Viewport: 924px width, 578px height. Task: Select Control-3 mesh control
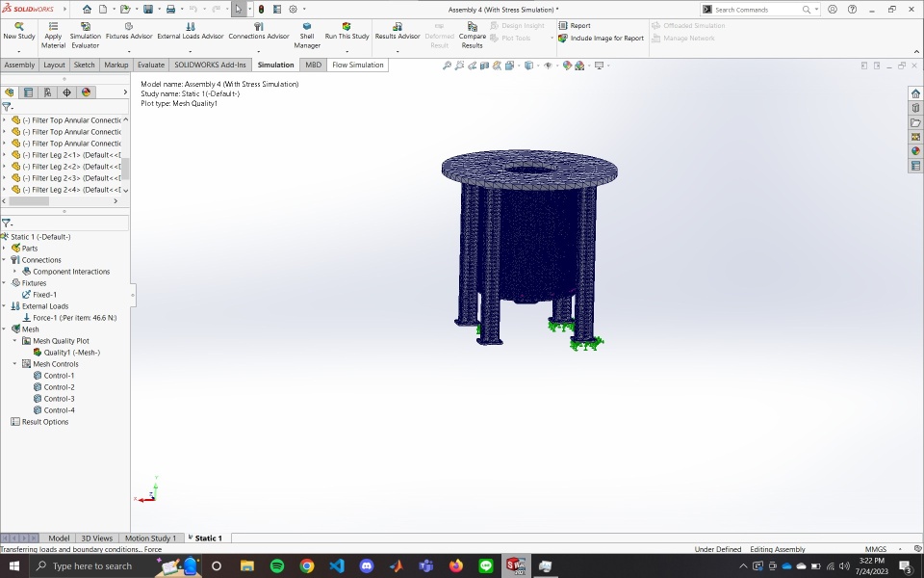[54, 399]
